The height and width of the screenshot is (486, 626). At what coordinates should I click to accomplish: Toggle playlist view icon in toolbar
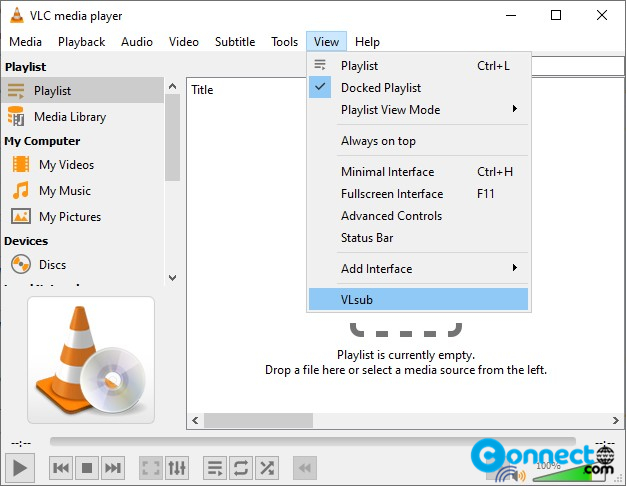click(x=215, y=468)
